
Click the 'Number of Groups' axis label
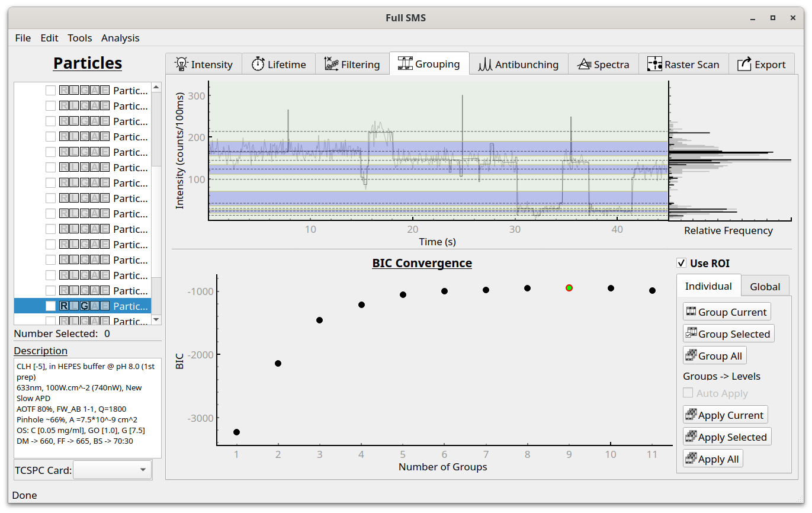coord(443,467)
